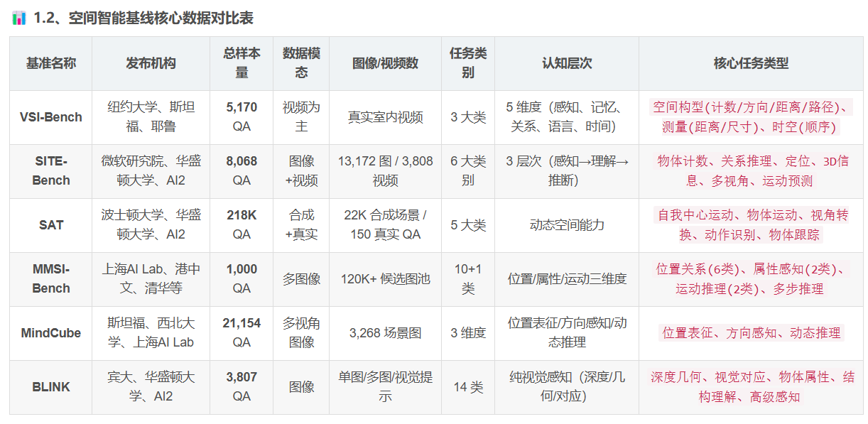
Task: Click the 单图/多图/视觉提示 cell
Action: point(386,387)
